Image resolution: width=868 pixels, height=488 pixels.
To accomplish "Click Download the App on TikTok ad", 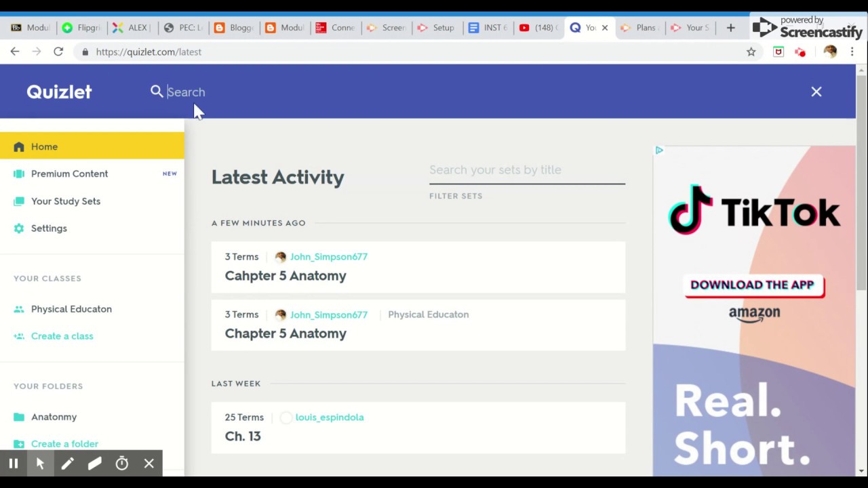I will coord(753,285).
